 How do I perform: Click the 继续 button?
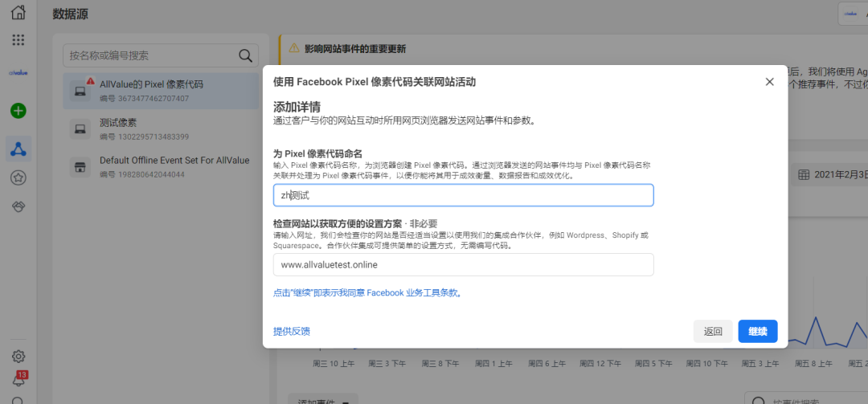pos(758,332)
